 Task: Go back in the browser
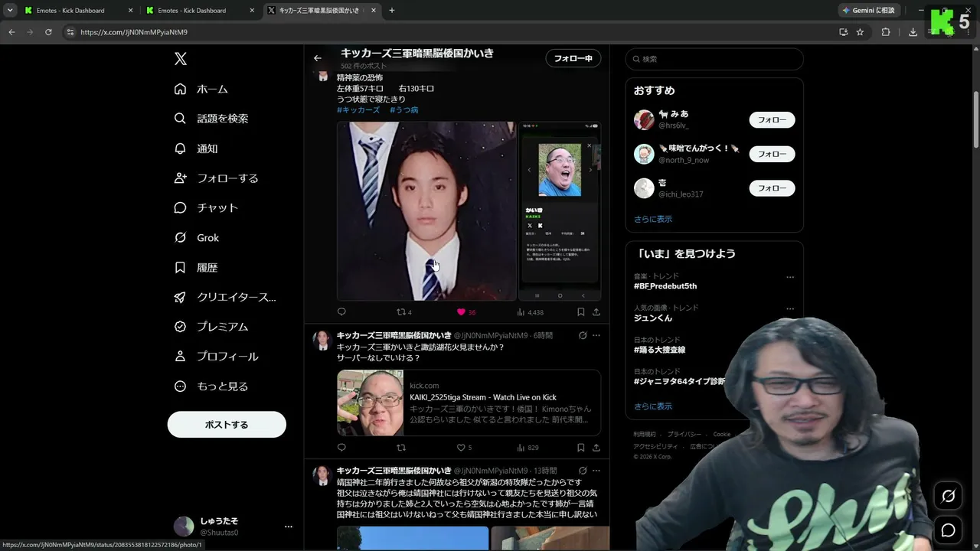pyautogui.click(x=11, y=32)
